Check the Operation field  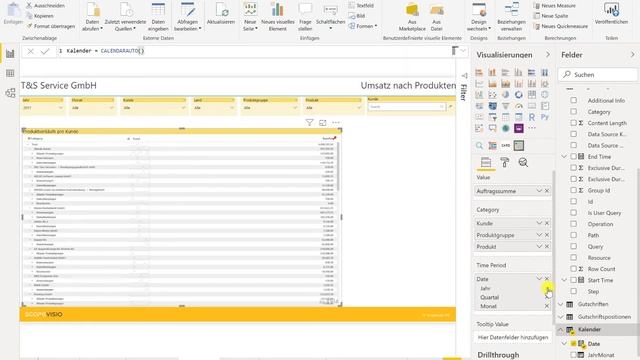[573, 224]
